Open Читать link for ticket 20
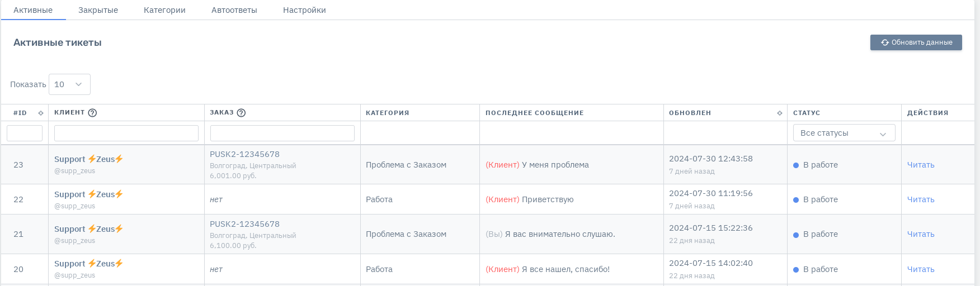The image size is (980, 286). pos(921,269)
